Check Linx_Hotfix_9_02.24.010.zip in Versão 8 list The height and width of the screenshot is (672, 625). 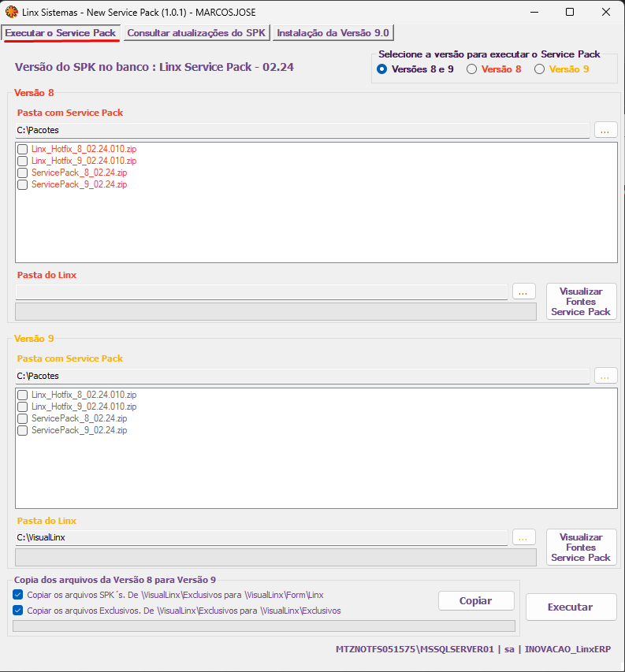(x=22, y=162)
